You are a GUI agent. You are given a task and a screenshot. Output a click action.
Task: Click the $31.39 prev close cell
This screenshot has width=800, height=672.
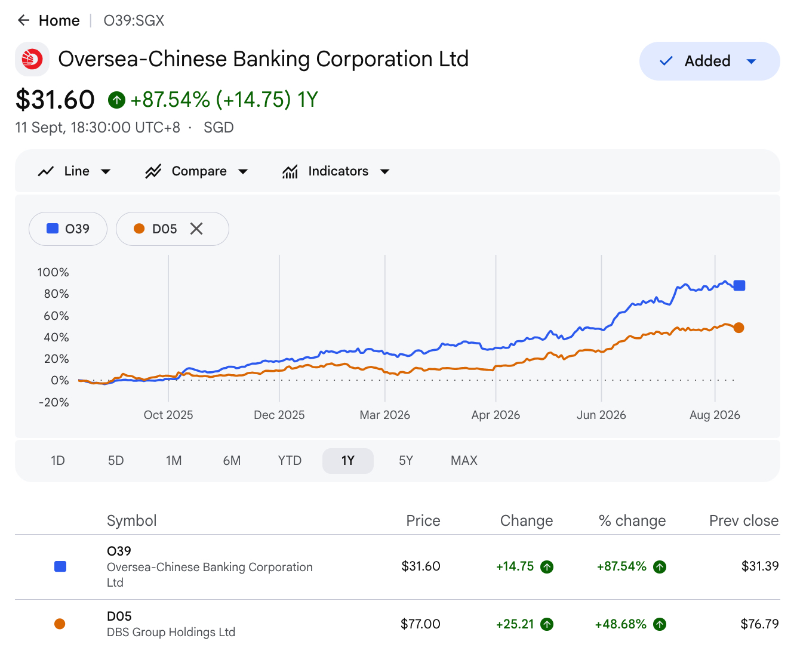pyautogui.click(x=760, y=566)
